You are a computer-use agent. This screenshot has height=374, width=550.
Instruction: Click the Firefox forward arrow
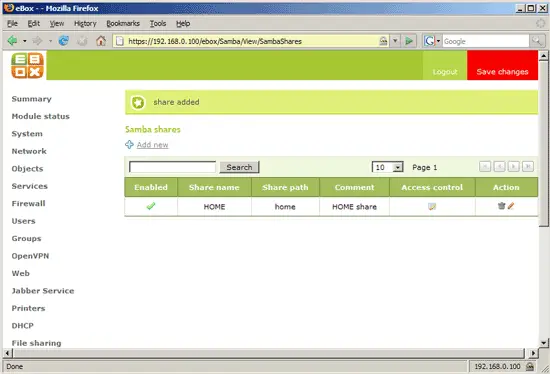(37, 41)
